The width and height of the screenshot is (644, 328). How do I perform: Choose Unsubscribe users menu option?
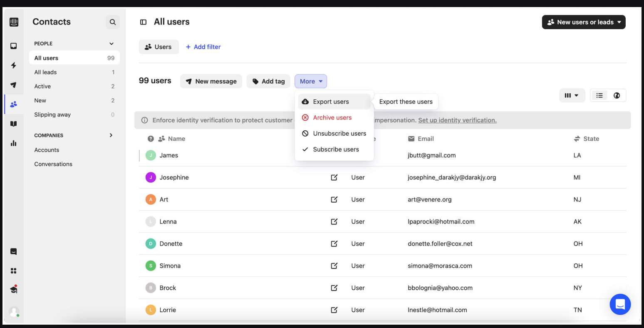coord(339,133)
